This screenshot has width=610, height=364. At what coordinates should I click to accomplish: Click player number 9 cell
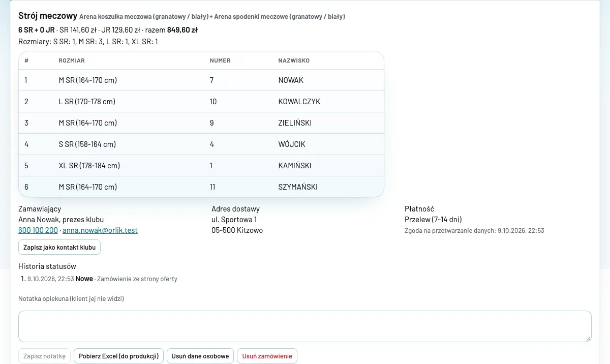[212, 123]
